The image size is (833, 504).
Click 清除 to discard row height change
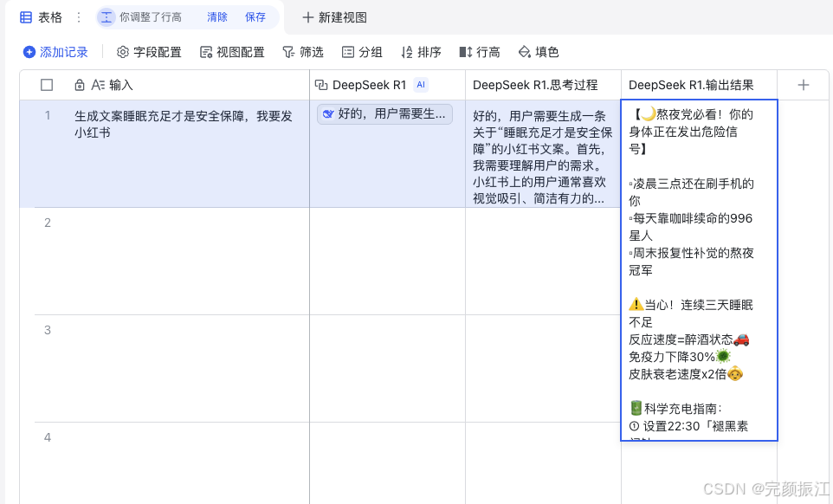click(x=216, y=17)
